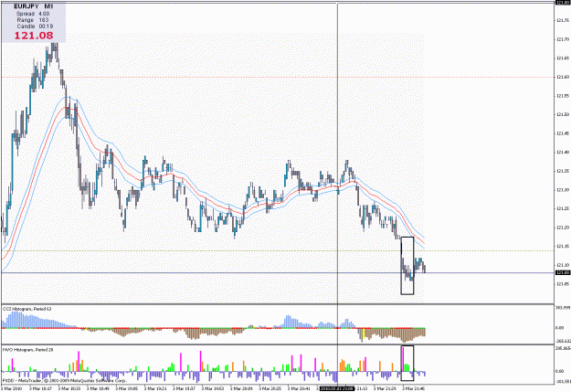This screenshot has width=571, height=392.
Task: Click 121.45 on the price scale
Action: coord(563,133)
